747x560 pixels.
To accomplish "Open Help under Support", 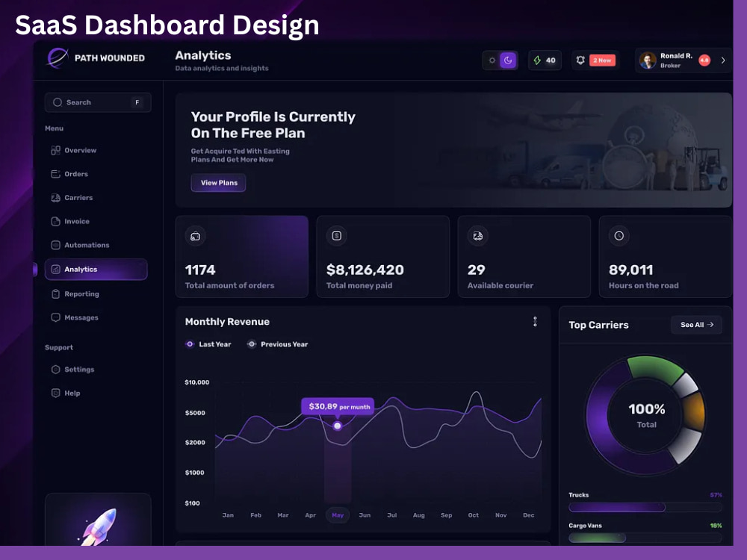I will pyautogui.click(x=65, y=393).
